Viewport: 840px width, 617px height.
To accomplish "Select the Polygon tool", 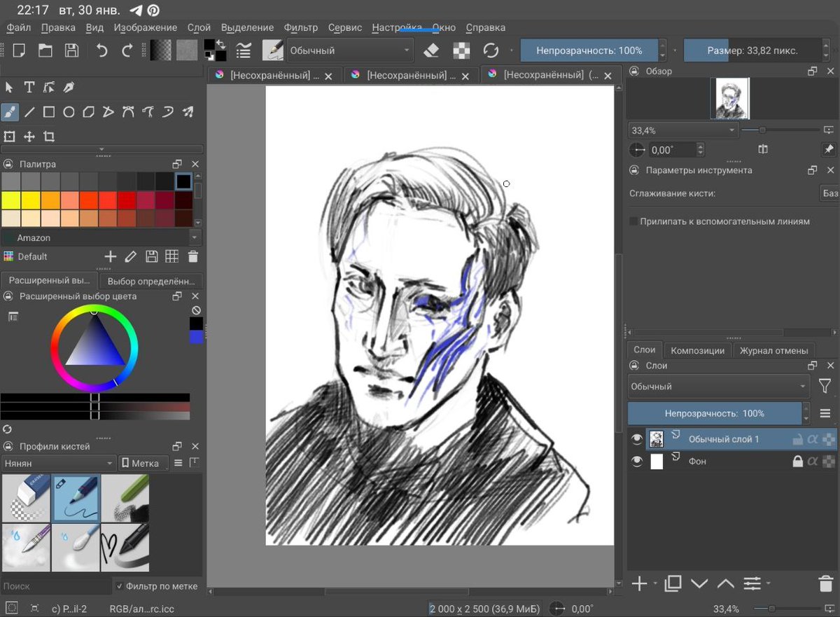I will pos(88,112).
